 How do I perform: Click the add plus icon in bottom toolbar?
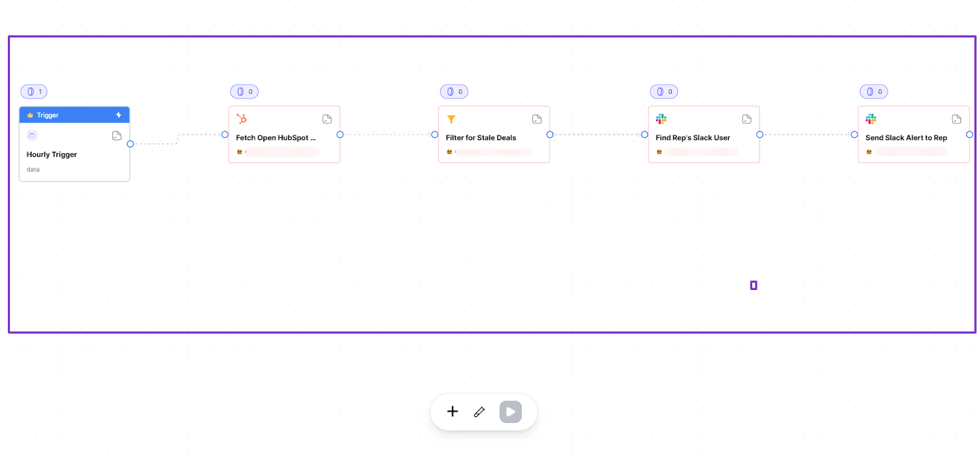click(453, 411)
